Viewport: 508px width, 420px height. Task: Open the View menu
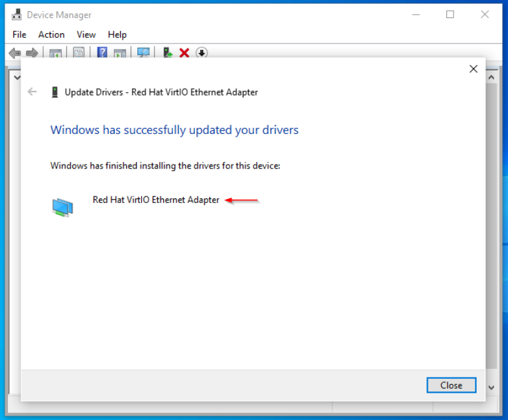click(86, 35)
